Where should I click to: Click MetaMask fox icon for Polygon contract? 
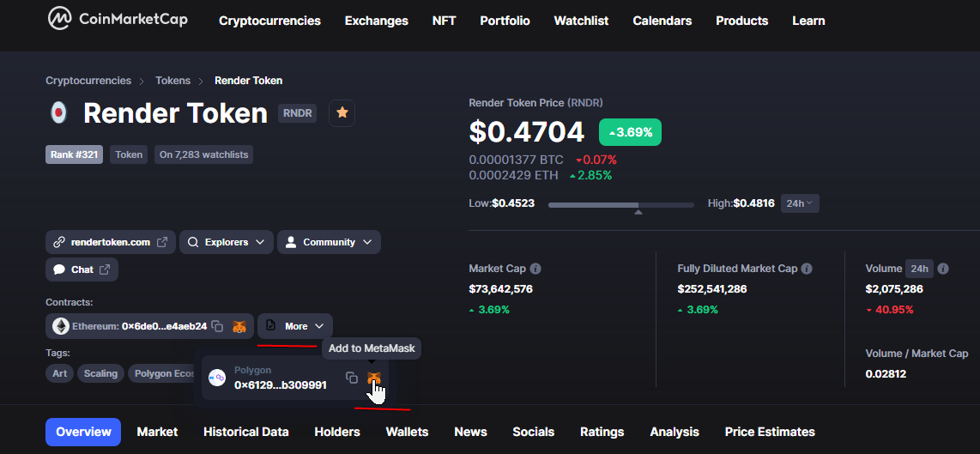374,378
